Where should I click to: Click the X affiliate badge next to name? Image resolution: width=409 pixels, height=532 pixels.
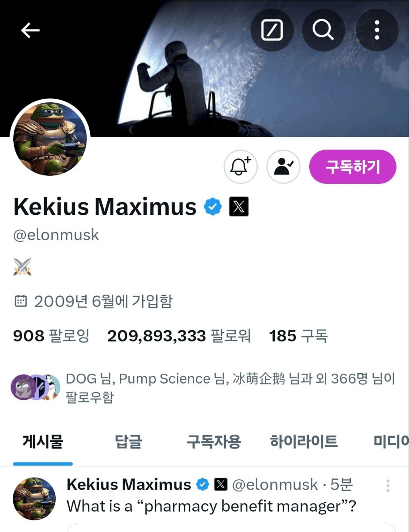point(239,207)
